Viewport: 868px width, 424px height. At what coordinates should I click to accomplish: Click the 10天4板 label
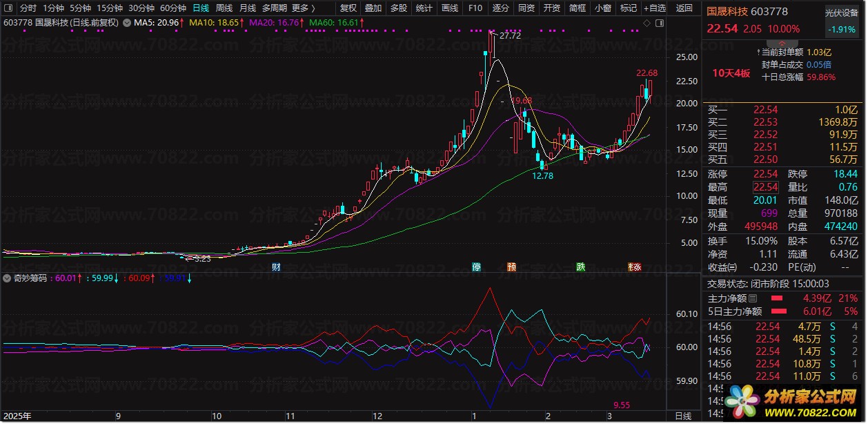point(731,74)
